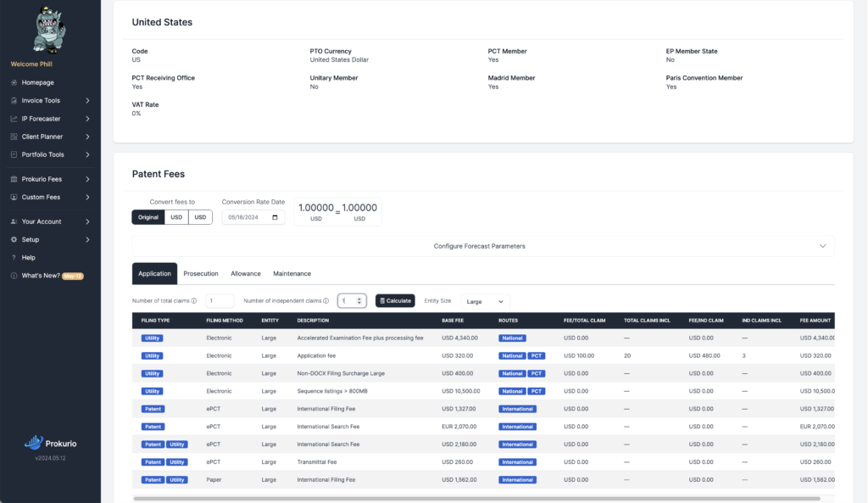Click 'Non-DOCX Filing Surcharge Large' description
This screenshot has width=868, height=503.
[x=341, y=373]
